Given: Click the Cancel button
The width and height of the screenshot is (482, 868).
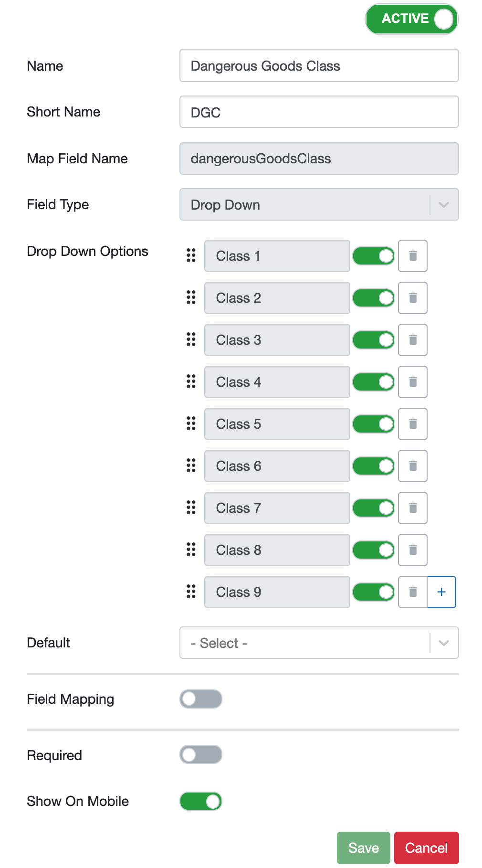Looking at the screenshot, I should point(426,848).
